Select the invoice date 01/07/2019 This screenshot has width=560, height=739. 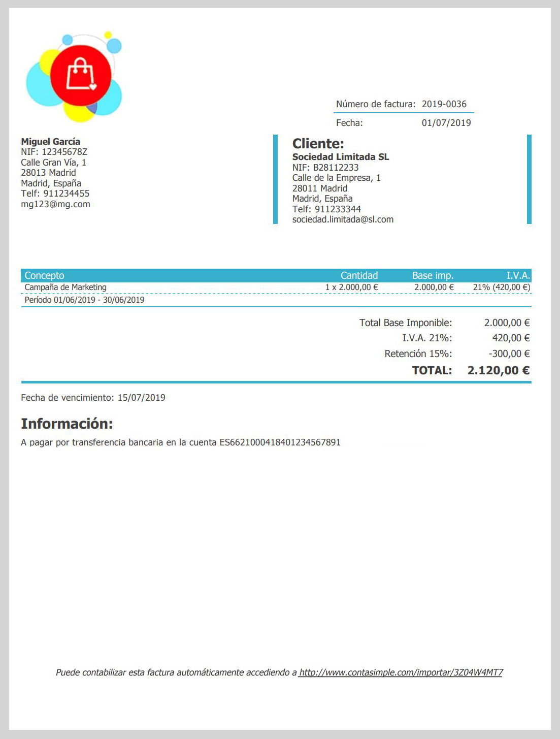[446, 123]
